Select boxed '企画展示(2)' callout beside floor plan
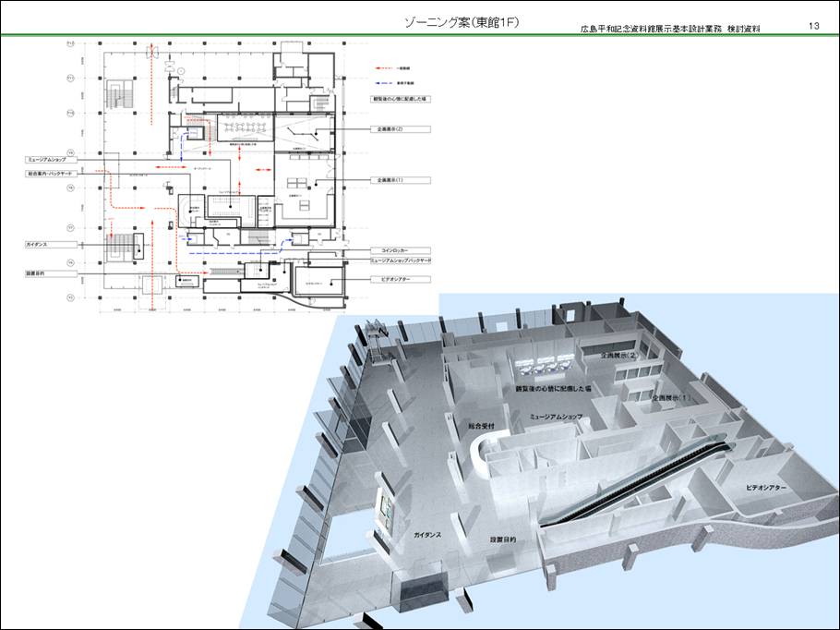The image size is (840, 630). (x=401, y=129)
